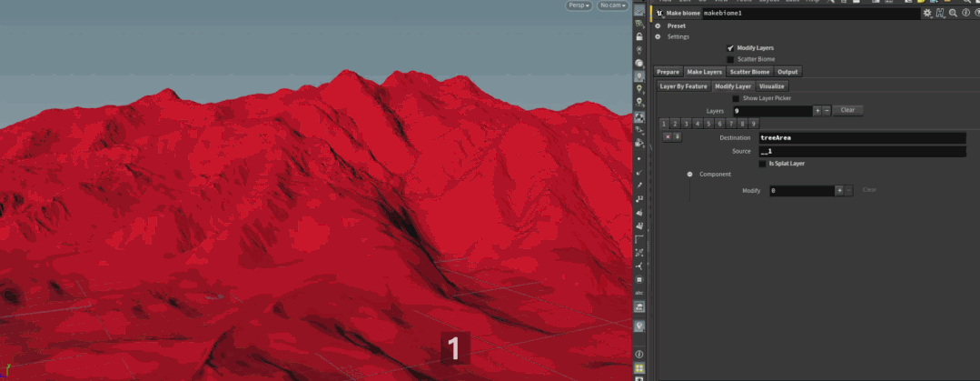Toggle the 'abc' text display icon
The image size is (980, 381).
click(638, 292)
